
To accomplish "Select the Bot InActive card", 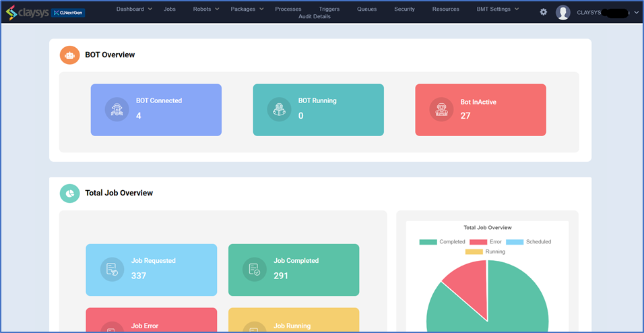I will tap(480, 110).
